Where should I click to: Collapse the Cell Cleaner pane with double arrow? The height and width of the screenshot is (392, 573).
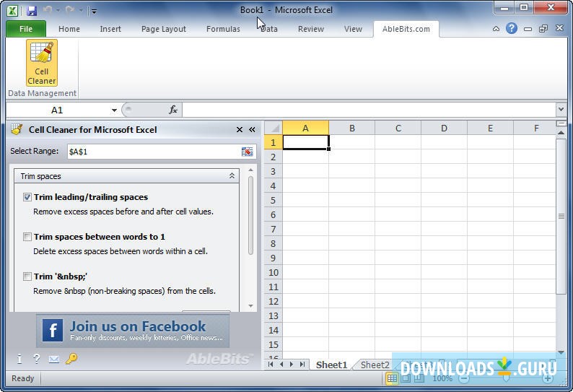pos(252,129)
